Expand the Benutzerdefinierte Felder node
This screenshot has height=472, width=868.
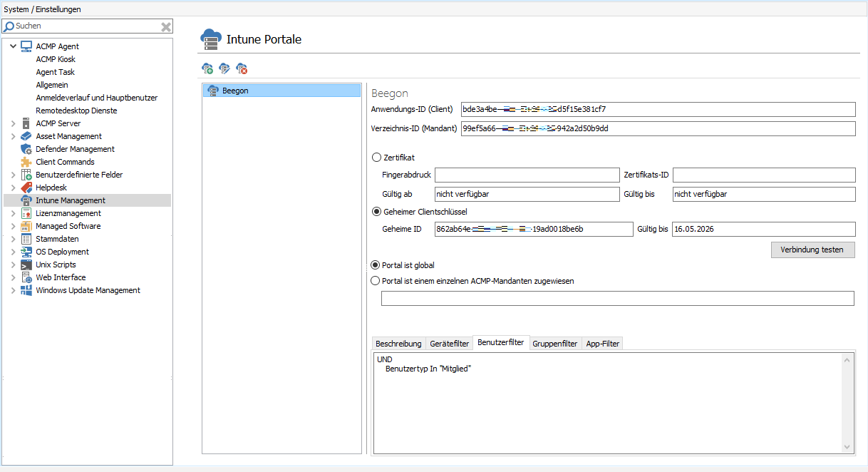click(x=13, y=175)
